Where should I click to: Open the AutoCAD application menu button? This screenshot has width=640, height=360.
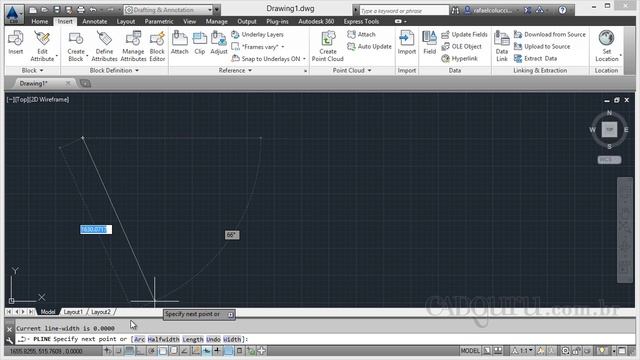[13, 13]
